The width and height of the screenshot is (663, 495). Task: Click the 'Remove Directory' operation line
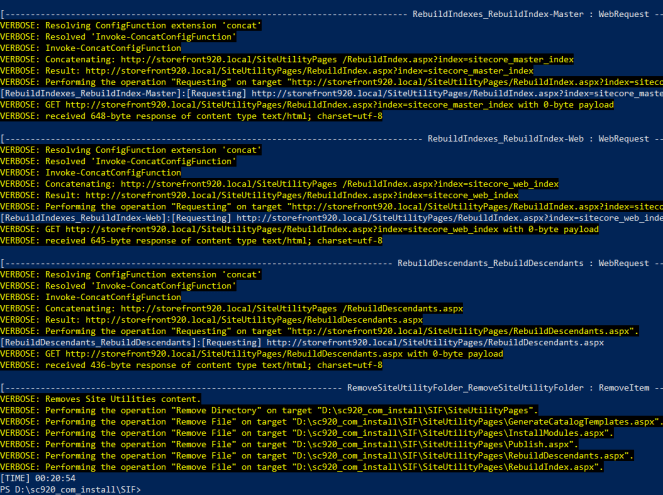pyautogui.click(x=272, y=410)
